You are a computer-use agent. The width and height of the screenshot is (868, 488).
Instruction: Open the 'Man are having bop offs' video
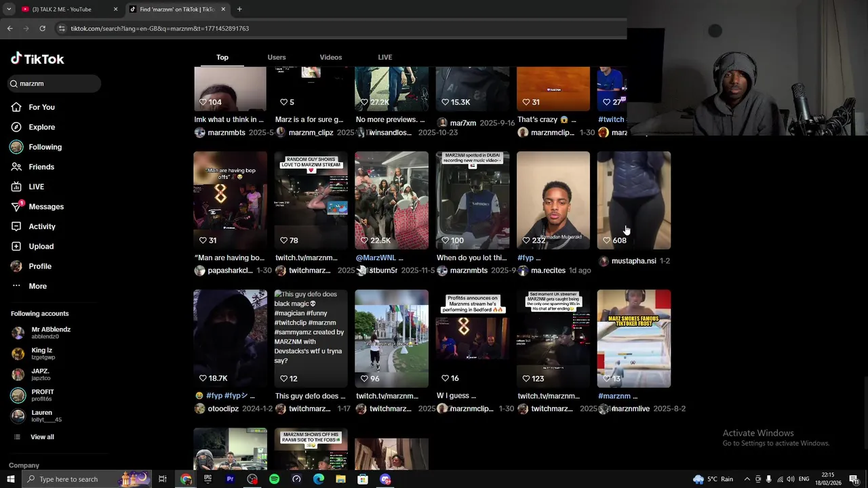pyautogui.click(x=230, y=200)
